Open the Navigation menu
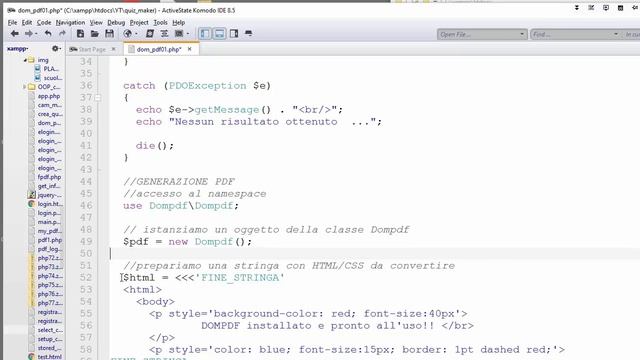Viewport: 640px width, 360px height. tap(70, 22)
